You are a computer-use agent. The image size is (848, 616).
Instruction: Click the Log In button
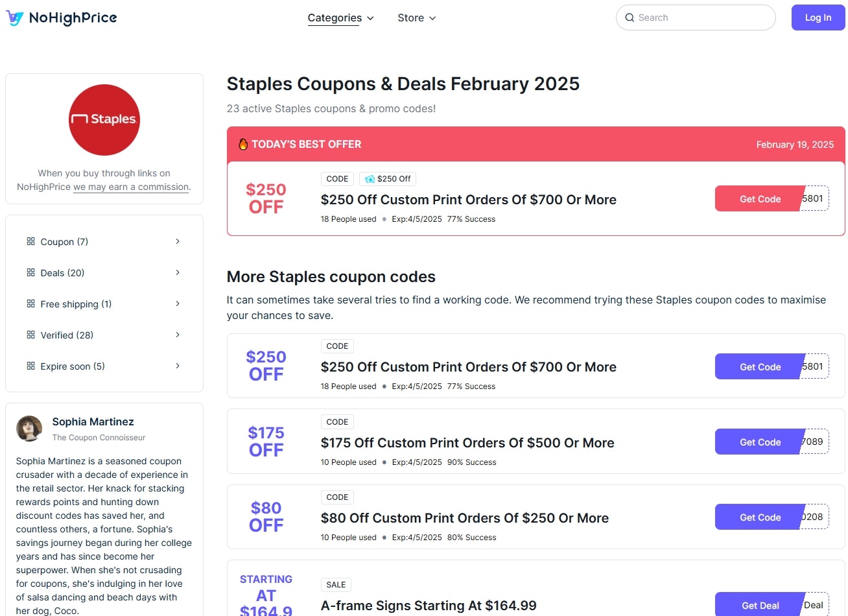[818, 18]
